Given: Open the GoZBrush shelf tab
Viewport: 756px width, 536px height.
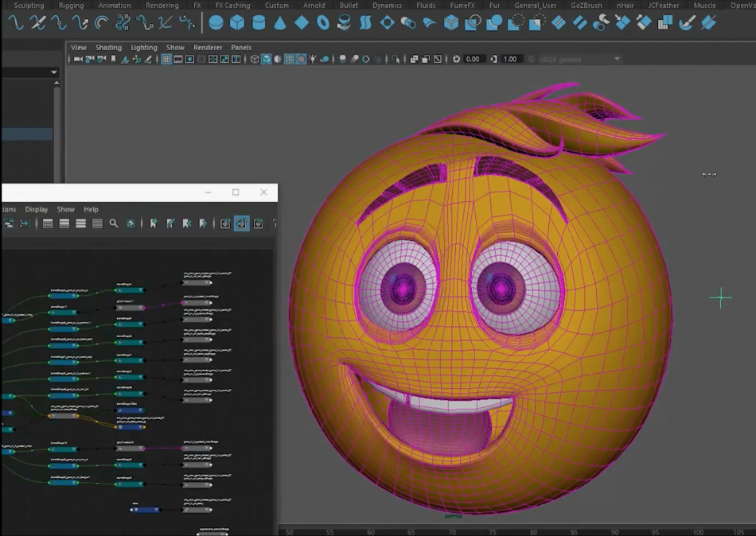Looking at the screenshot, I should tap(586, 6).
